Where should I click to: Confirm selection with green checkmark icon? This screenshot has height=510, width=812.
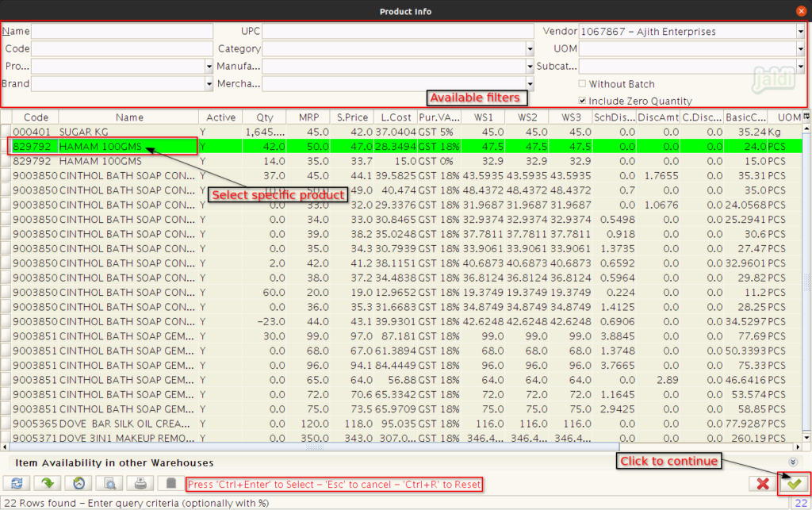(x=794, y=484)
